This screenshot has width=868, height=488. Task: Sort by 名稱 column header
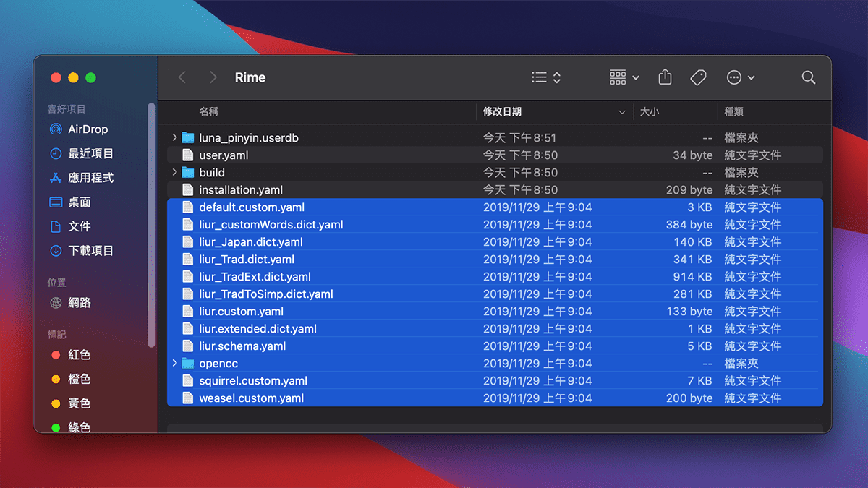(208, 112)
